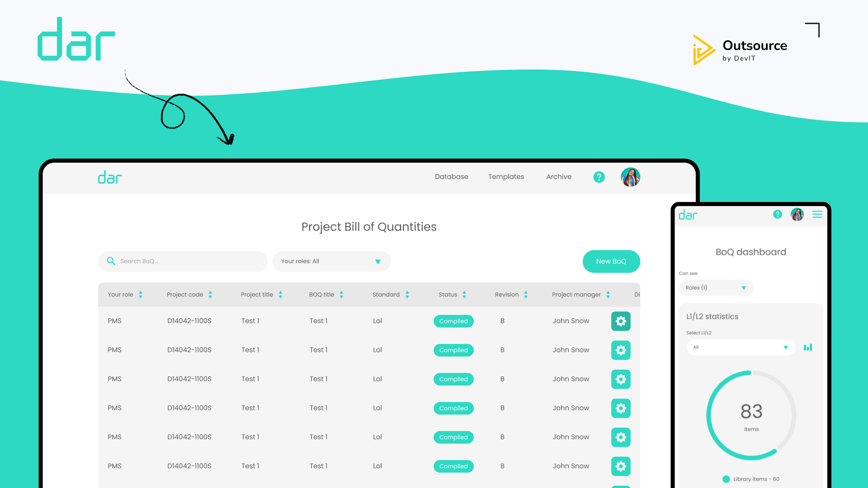Click Library items - 60 legend dot

[726, 479]
